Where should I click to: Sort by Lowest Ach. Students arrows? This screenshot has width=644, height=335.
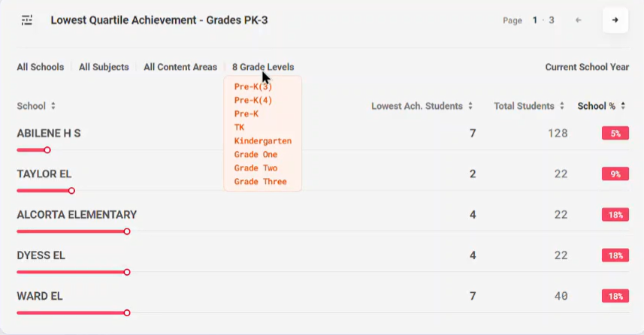pyautogui.click(x=470, y=106)
